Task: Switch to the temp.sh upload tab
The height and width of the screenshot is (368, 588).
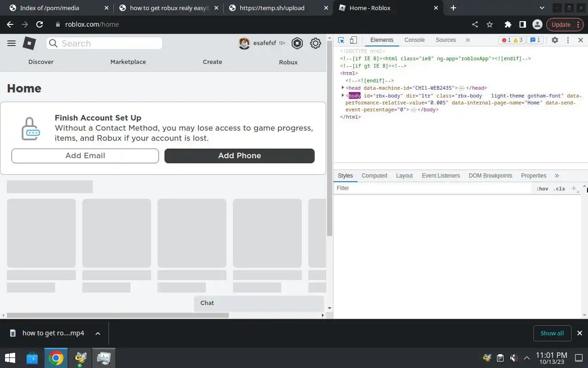Action: click(x=277, y=8)
